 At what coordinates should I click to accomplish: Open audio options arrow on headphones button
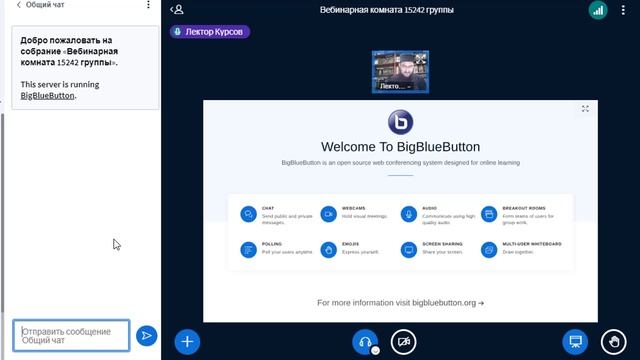coord(376,350)
